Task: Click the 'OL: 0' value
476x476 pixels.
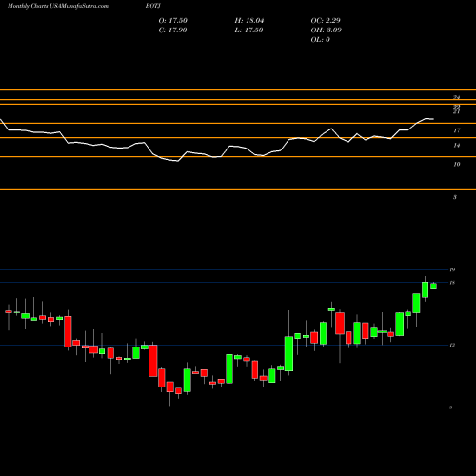Action: click(x=321, y=40)
